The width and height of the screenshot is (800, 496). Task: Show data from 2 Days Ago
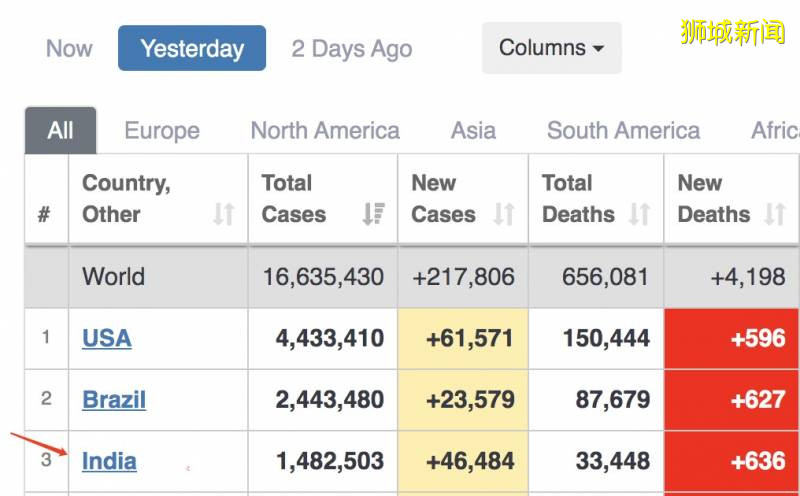[351, 48]
